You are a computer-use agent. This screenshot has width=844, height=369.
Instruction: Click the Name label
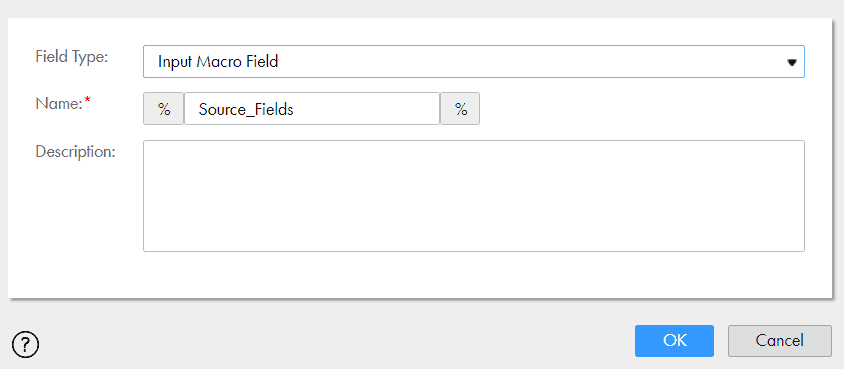click(x=59, y=103)
